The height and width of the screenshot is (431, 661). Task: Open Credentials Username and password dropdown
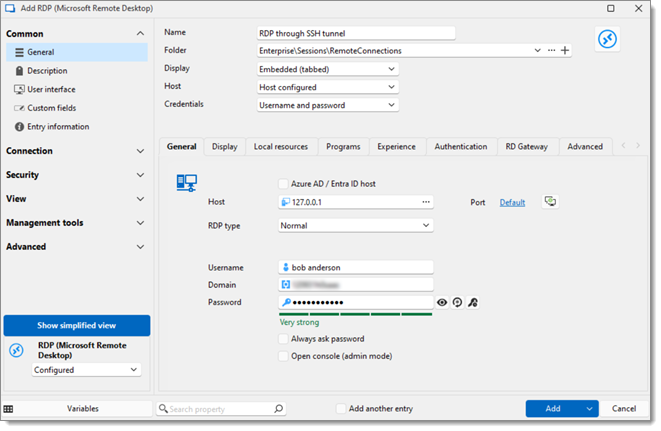(x=328, y=105)
